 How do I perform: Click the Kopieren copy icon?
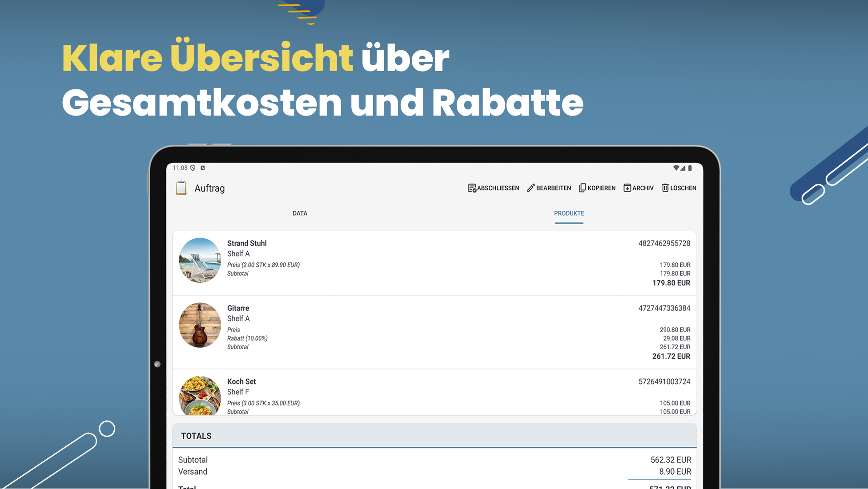click(x=583, y=188)
